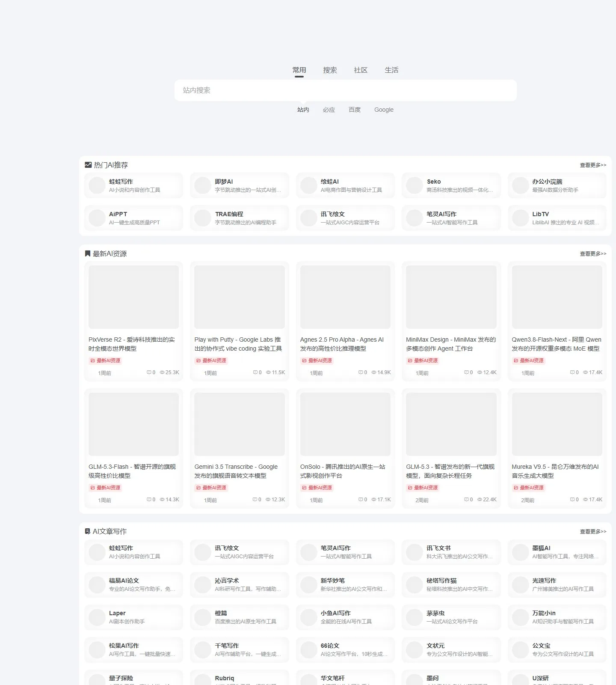Click comment icon on GLM-5.3-Flash card

(149, 500)
